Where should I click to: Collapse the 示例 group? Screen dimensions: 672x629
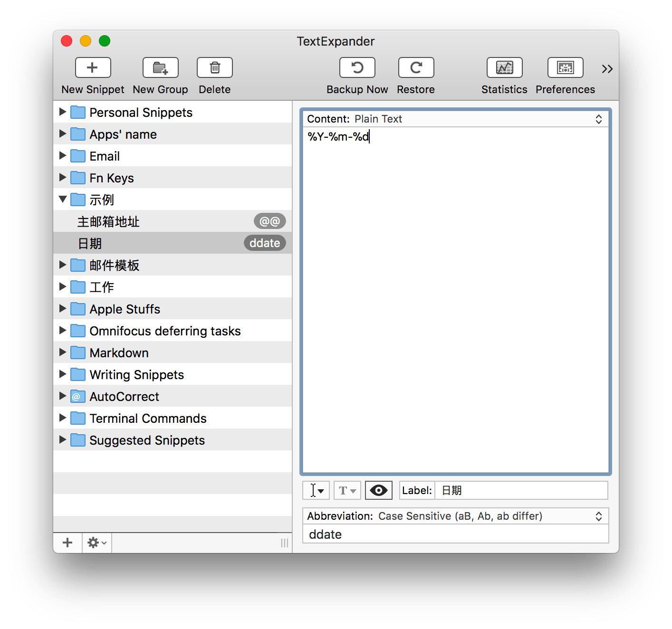click(63, 200)
